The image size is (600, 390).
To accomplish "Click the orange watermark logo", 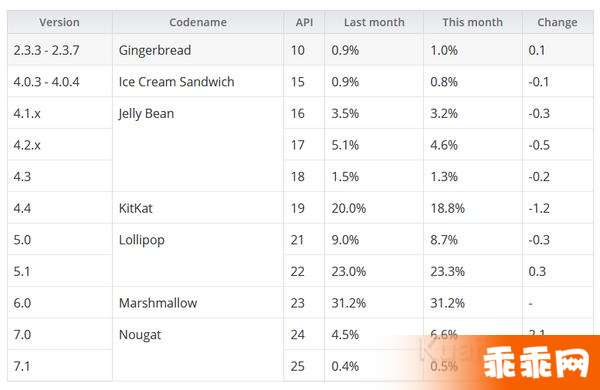I will 536,363.
